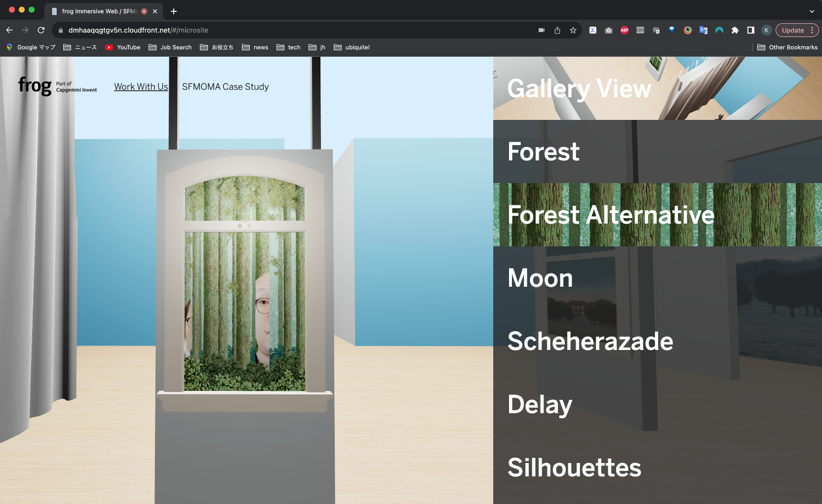This screenshot has height=504, width=822.
Task: Follow the Work With Us link
Action: point(141,87)
